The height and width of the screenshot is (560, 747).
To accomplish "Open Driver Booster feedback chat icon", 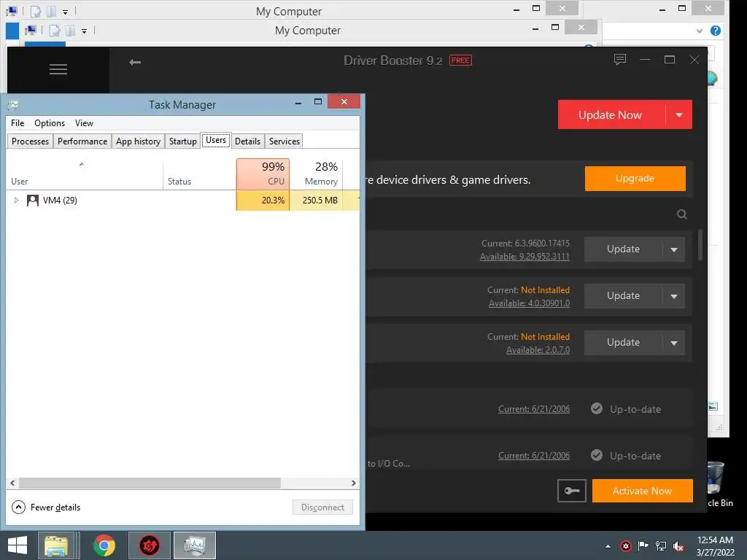I will coord(620,60).
